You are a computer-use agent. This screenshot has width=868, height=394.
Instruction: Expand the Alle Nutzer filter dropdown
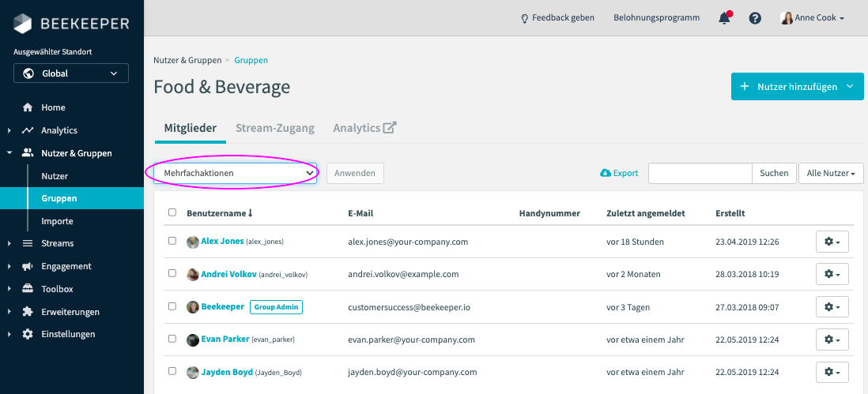pos(831,173)
